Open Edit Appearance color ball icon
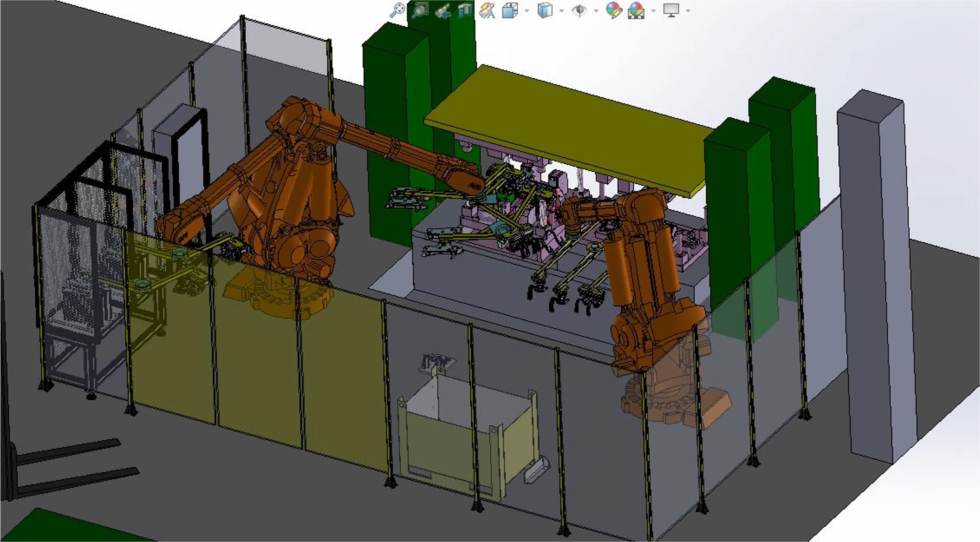Screen dimensions: 980x542 (x=613, y=10)
